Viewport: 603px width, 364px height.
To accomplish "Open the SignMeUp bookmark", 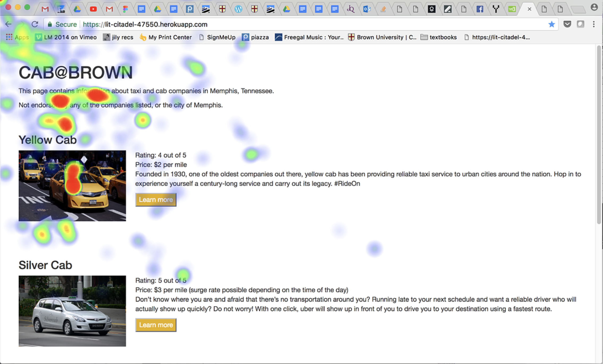I will point(217,37).
